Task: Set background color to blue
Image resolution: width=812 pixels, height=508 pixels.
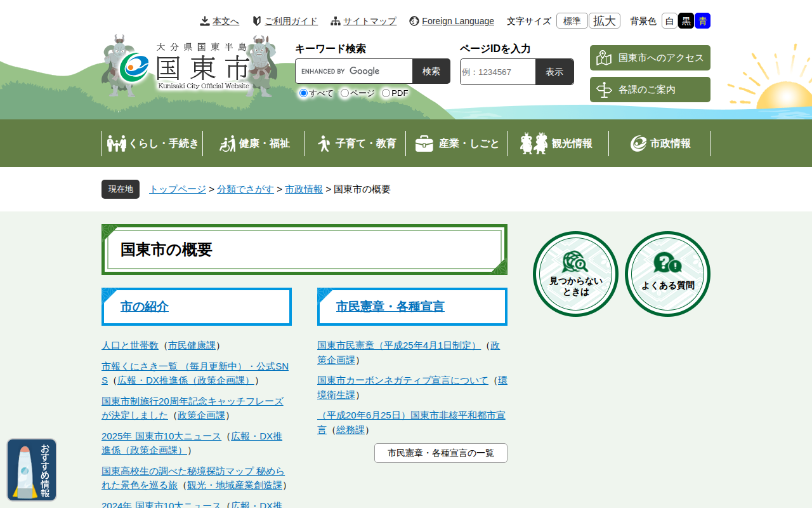Action: [702, 21]
